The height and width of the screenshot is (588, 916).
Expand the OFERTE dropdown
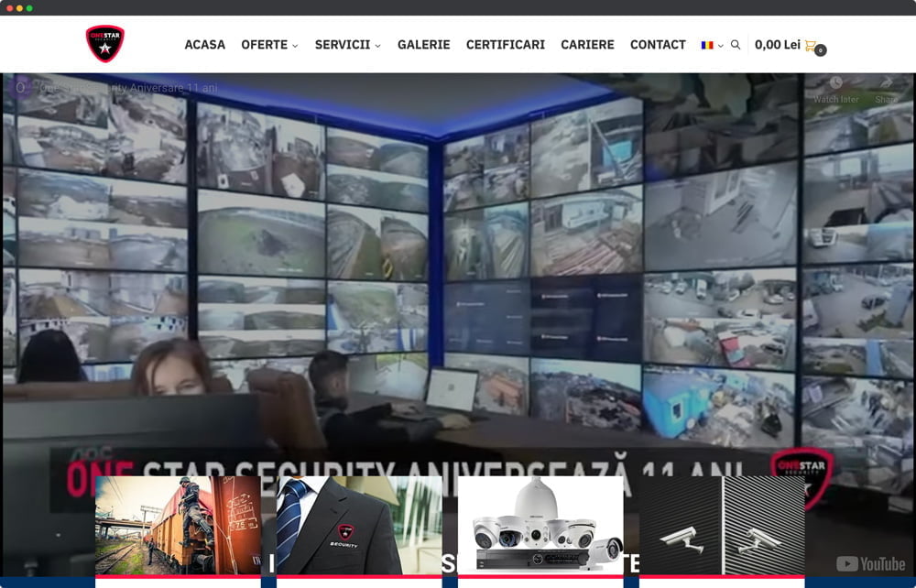pyautogui.click(x=265, y=44)
